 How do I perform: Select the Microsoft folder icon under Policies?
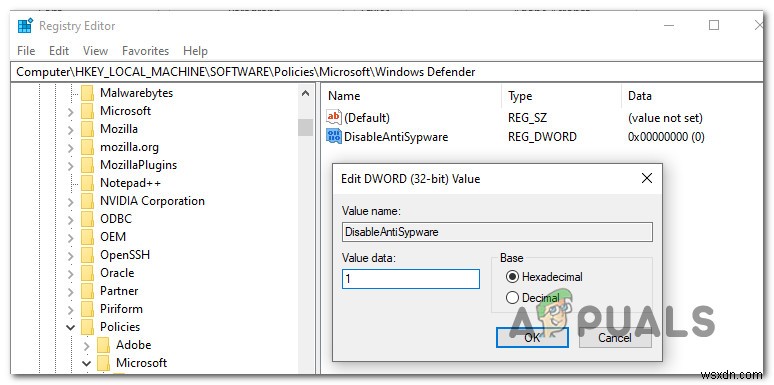click(x=104, y=363)
